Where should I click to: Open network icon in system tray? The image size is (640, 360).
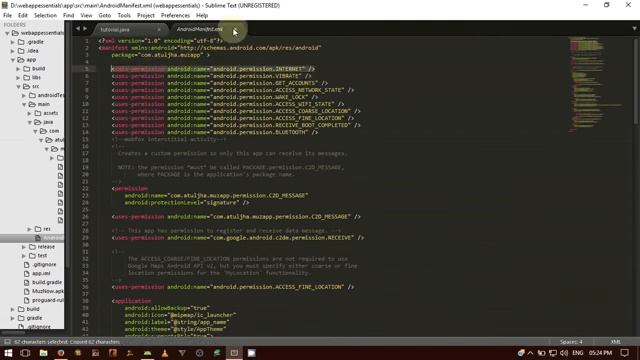553,353
